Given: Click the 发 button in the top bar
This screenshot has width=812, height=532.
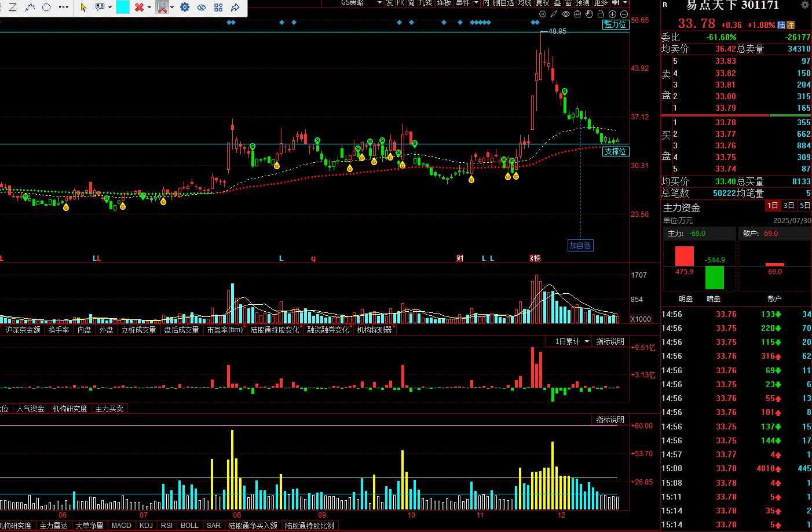Looking at the screenshot, I should (389, 3).
